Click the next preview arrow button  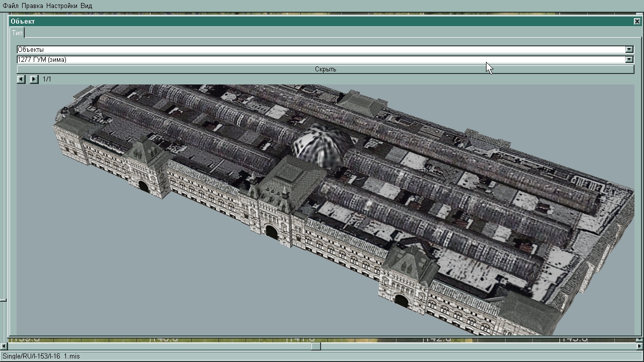pyautogui.click(x=34, y=79)
